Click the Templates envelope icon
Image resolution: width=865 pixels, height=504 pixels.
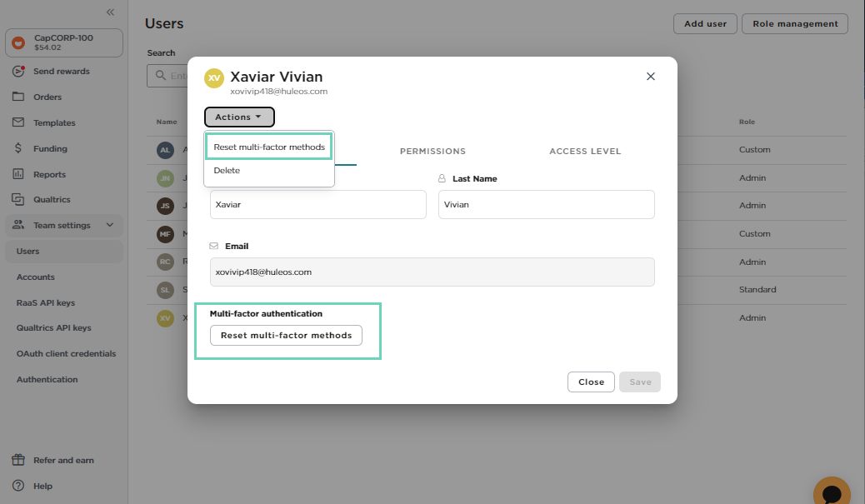18,122
